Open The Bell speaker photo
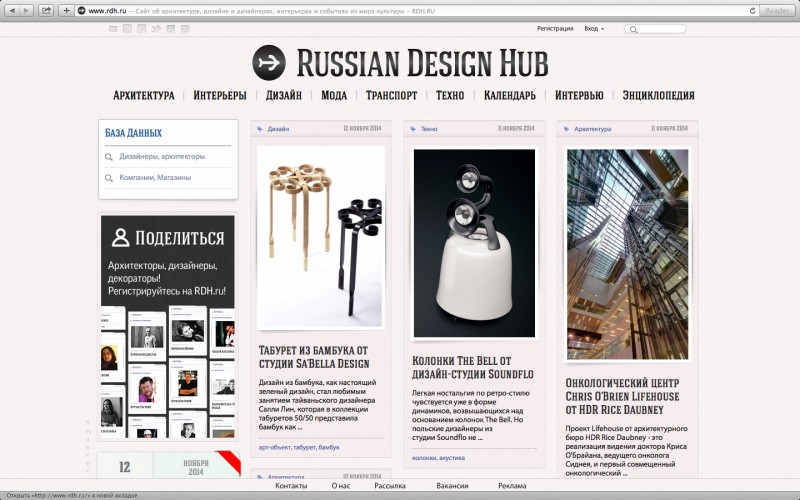Viewport: 800px width, 500px height. [474, 243]
